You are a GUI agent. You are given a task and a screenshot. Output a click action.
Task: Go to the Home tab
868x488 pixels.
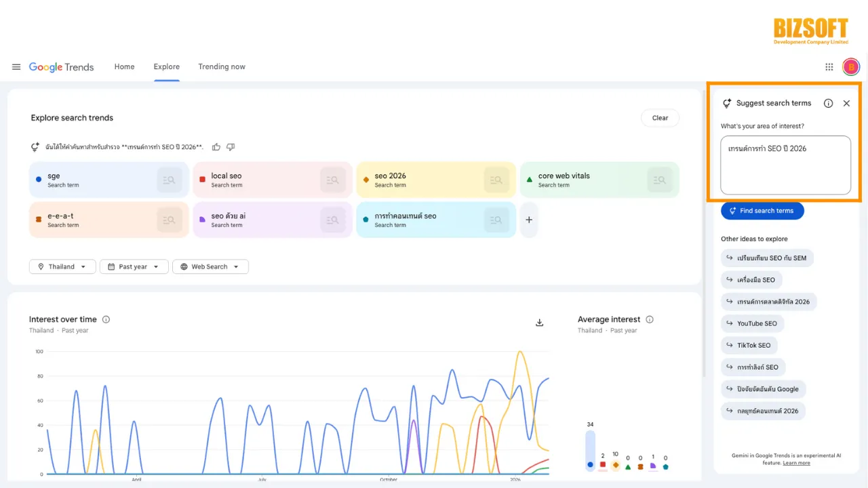pos(124,66)
